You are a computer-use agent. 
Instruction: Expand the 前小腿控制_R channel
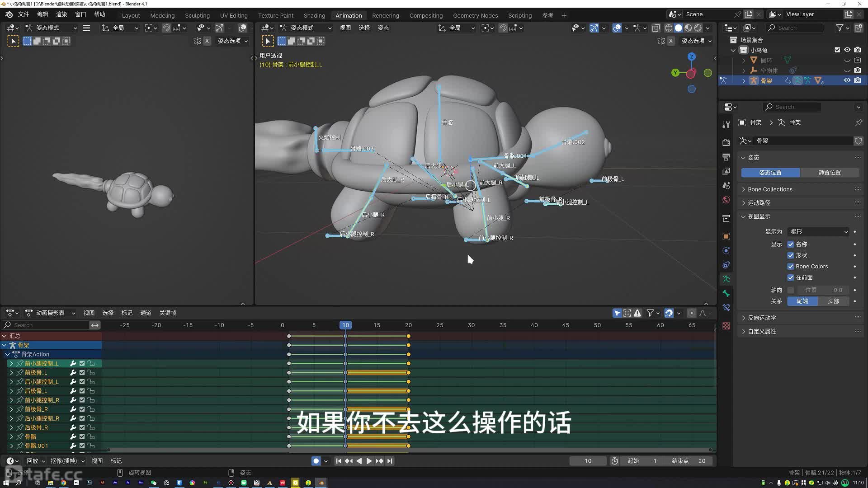pyautogui.click(x=11, y=400)
